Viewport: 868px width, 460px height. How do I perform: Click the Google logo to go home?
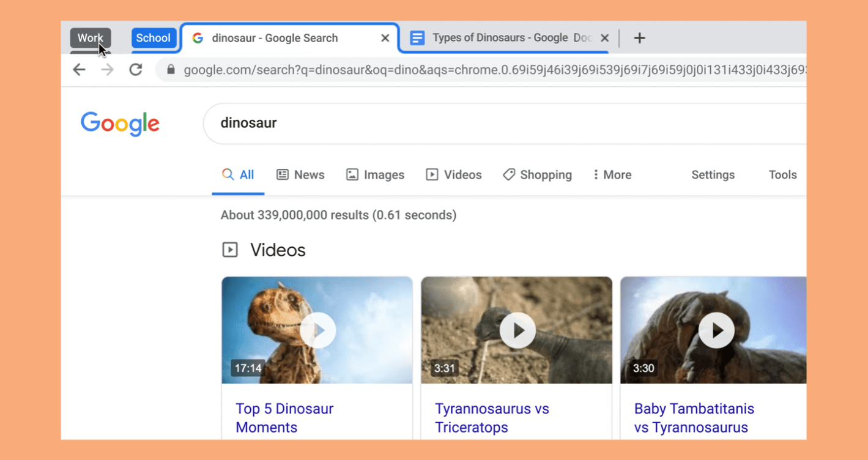click(x=120, y=124)
